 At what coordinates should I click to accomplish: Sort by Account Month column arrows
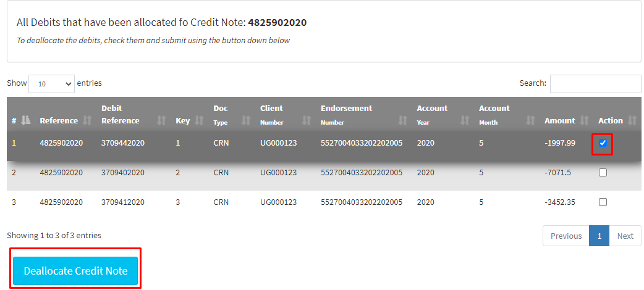530,121
